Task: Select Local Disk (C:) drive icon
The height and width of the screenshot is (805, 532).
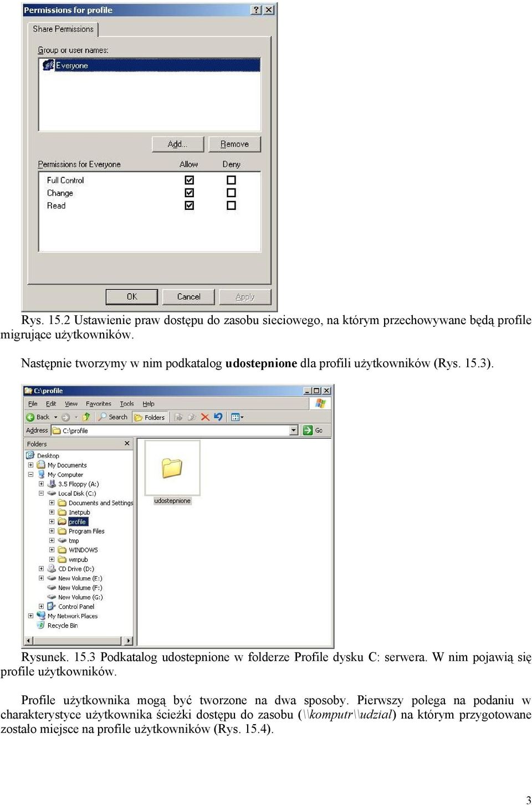Action: pos(52,493)
